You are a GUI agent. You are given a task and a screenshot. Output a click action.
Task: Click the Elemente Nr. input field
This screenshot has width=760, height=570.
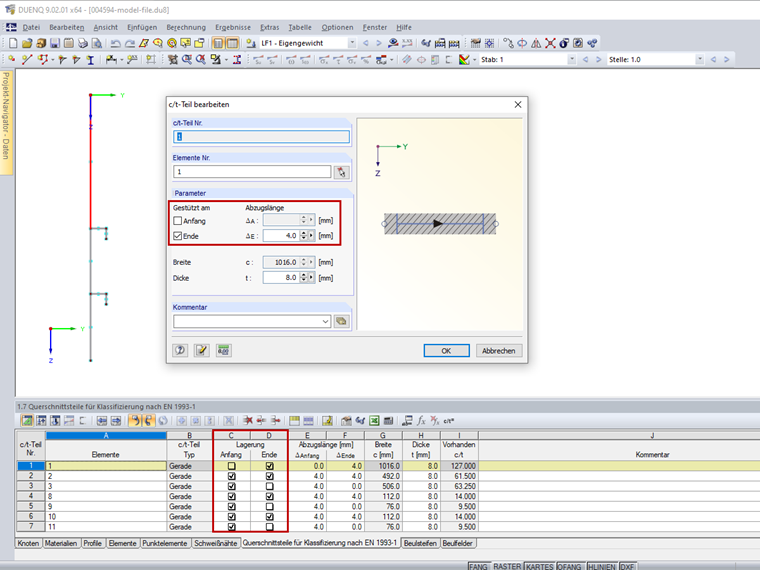(252, 172)
